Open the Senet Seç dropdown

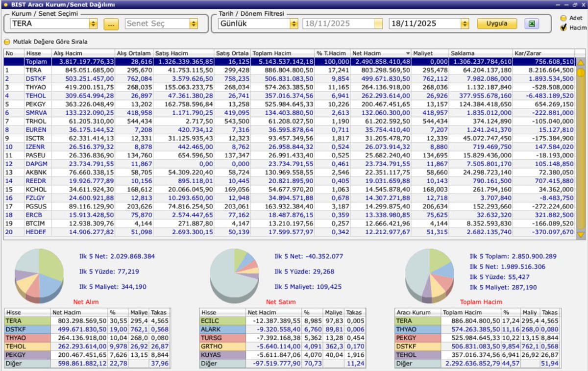click(193, 24)
